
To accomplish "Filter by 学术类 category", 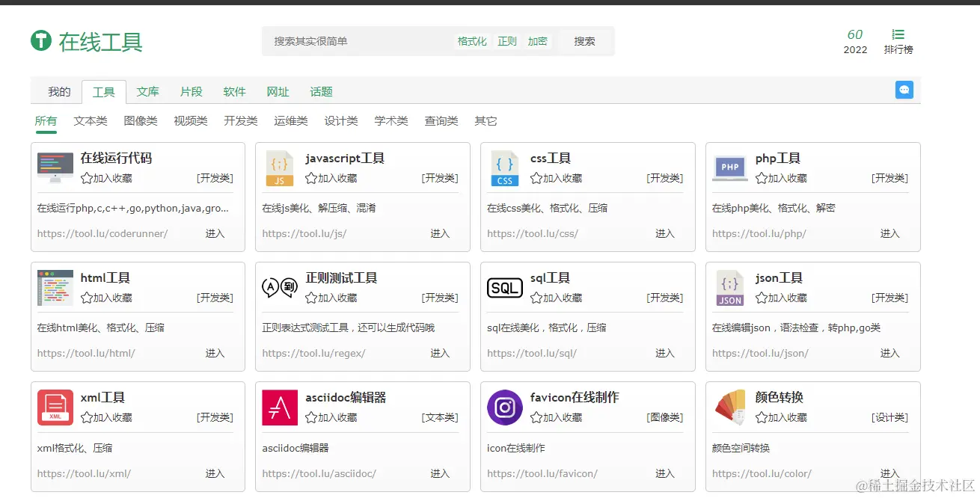I will click(391, 121).
